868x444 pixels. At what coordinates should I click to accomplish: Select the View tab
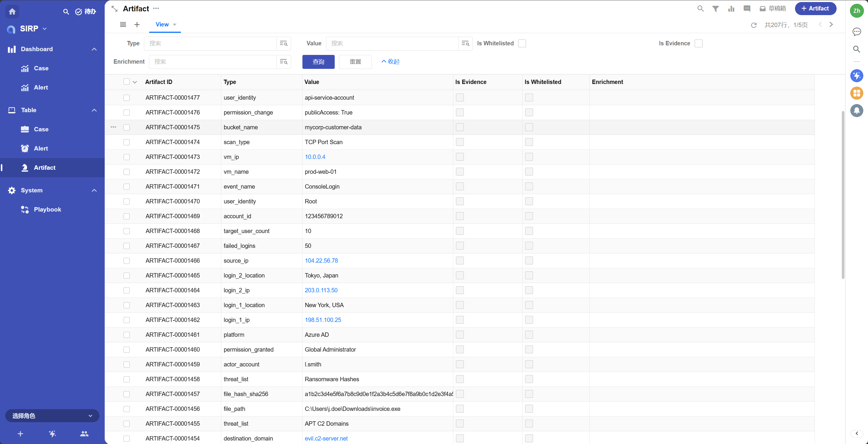click(x=162, y=25)
